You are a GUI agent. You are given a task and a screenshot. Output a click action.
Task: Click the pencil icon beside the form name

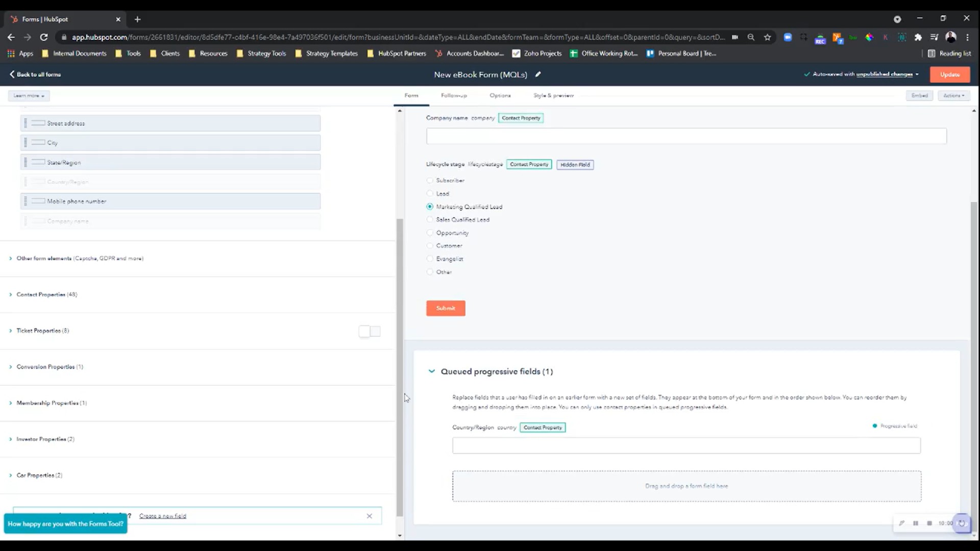tap(537, 74)
